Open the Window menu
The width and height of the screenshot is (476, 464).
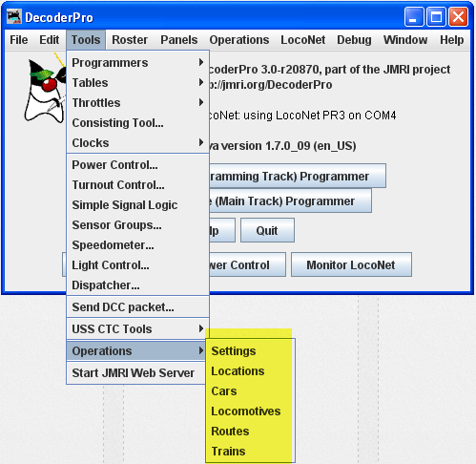[x=405, y=40]
